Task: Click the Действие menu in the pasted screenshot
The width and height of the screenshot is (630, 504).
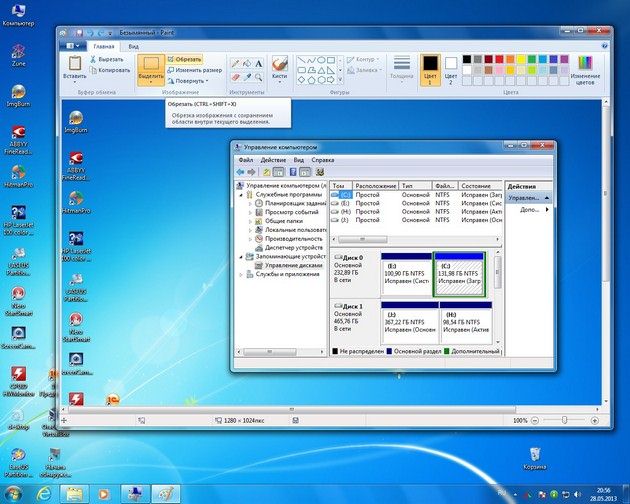Action: 273,160
